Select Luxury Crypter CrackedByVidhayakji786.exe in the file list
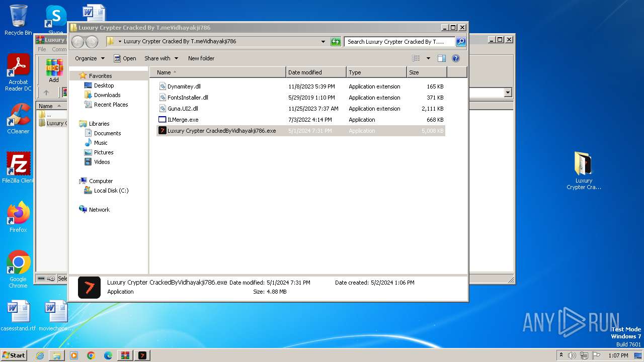 tap(301, 131)
